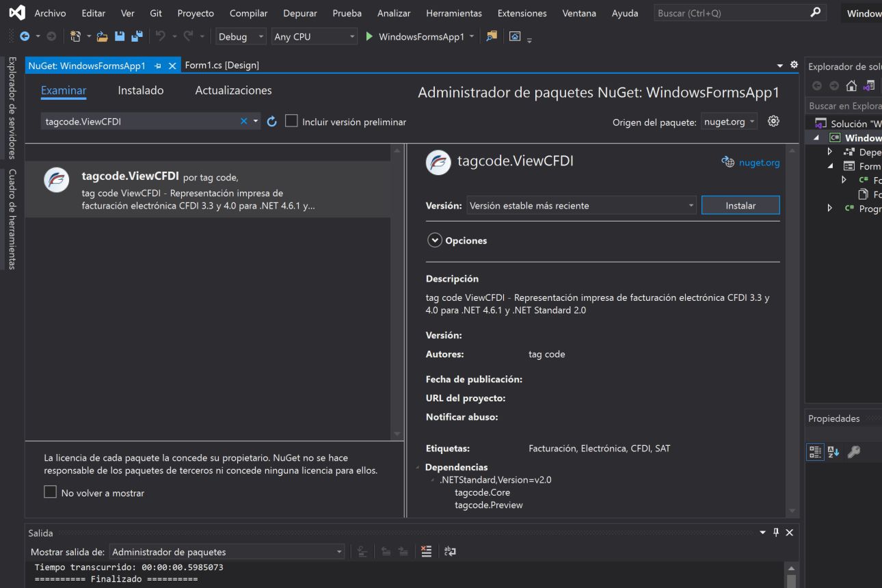Open the Versión estable más reciente dropdown
The image size is (882, 588).
[581, 205]
